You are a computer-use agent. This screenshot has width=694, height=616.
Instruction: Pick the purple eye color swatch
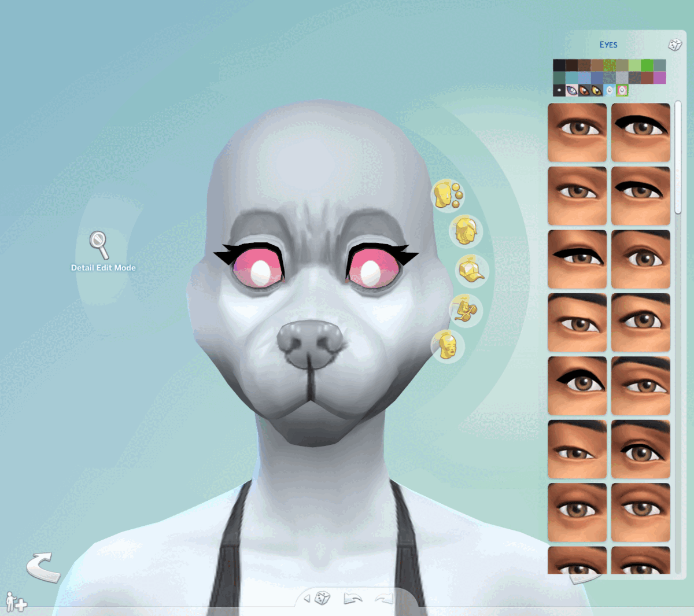[x=660, y=78]
